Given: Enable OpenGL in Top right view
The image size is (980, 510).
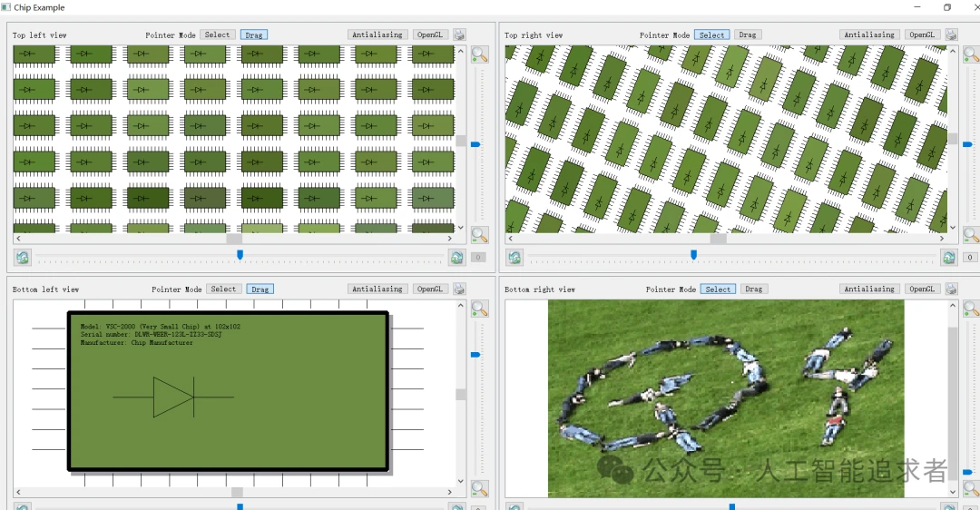Looking at the screenshot, I should (x=922, y=35).
